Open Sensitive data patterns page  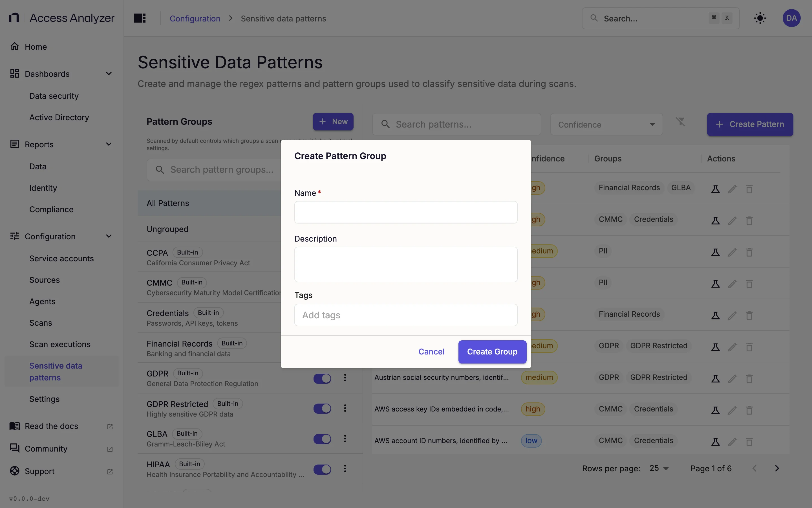pyautogui.click(x=62, y=372)
